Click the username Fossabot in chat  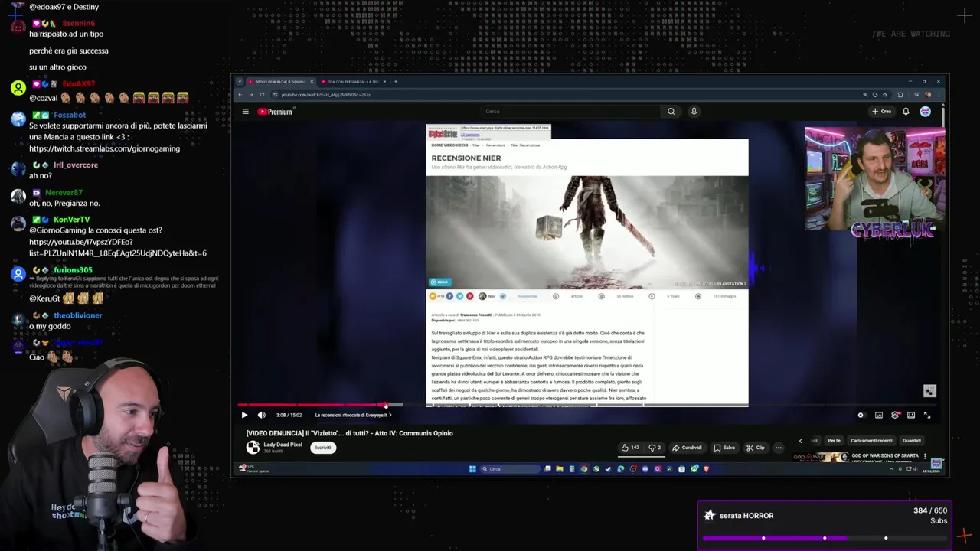tap(70, 116)
